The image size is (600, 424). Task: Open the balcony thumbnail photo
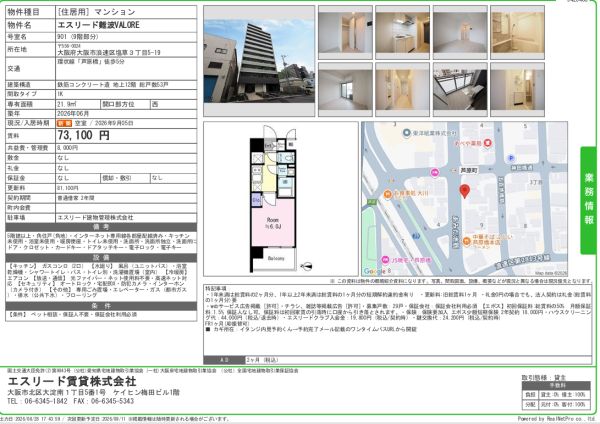[460, 90]
